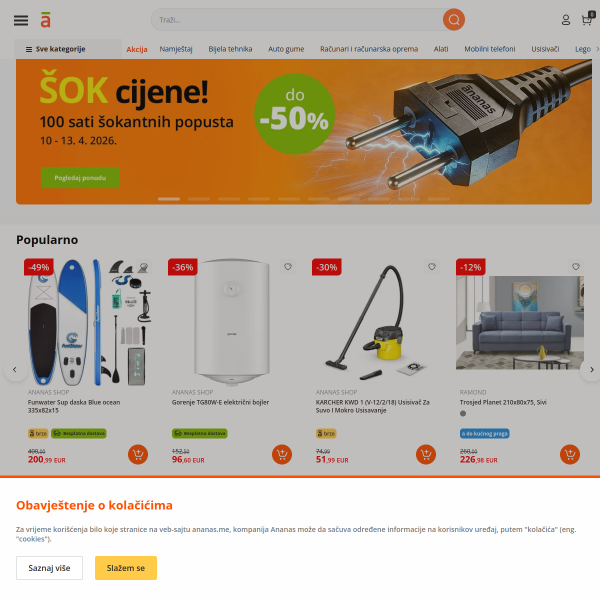
Task: Toggle wishlist heart on Gorenje bojler
Action: pos(288,267)
